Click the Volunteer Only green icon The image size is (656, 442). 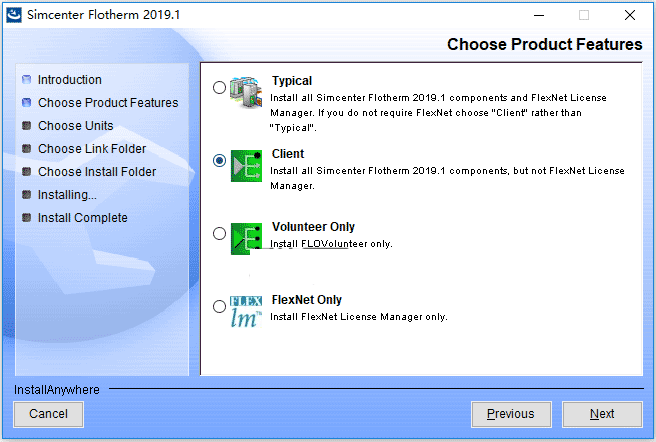point(246,239)
